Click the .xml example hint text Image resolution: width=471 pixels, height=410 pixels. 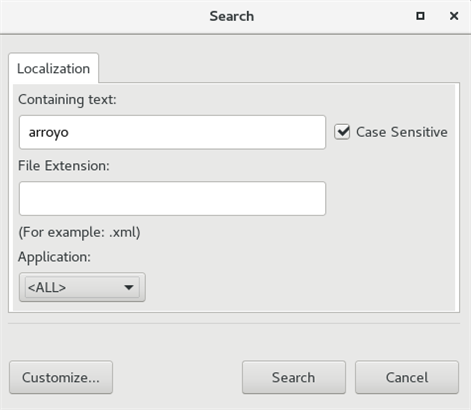pyautogui.click(x=79, y=232)
